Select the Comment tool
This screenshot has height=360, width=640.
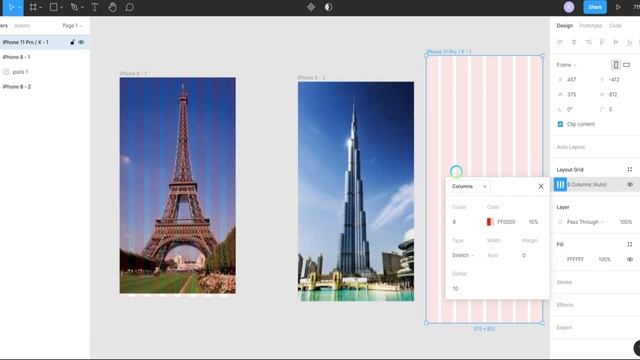130,7
